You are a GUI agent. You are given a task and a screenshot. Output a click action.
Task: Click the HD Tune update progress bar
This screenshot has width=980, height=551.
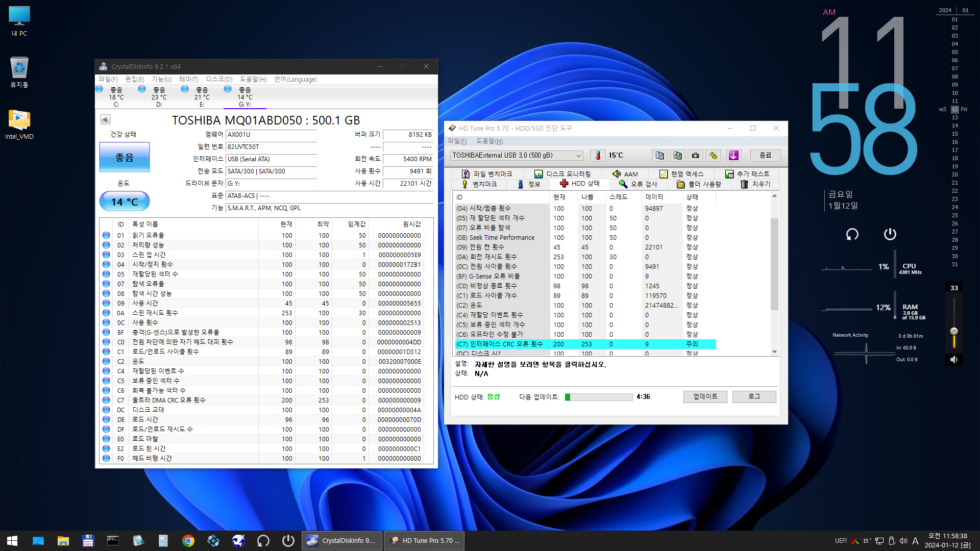(599, 397)
